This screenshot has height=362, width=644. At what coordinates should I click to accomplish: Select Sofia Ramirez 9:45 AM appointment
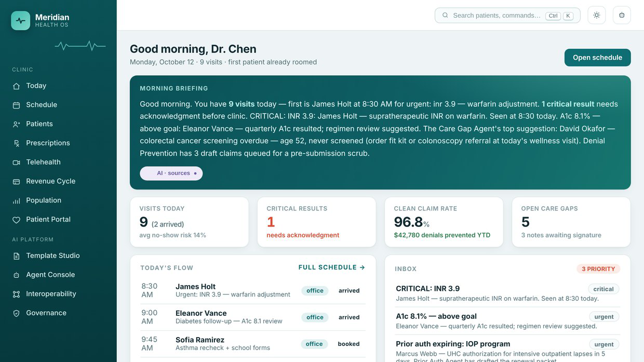pyautogui.click(x=253, y=344)
